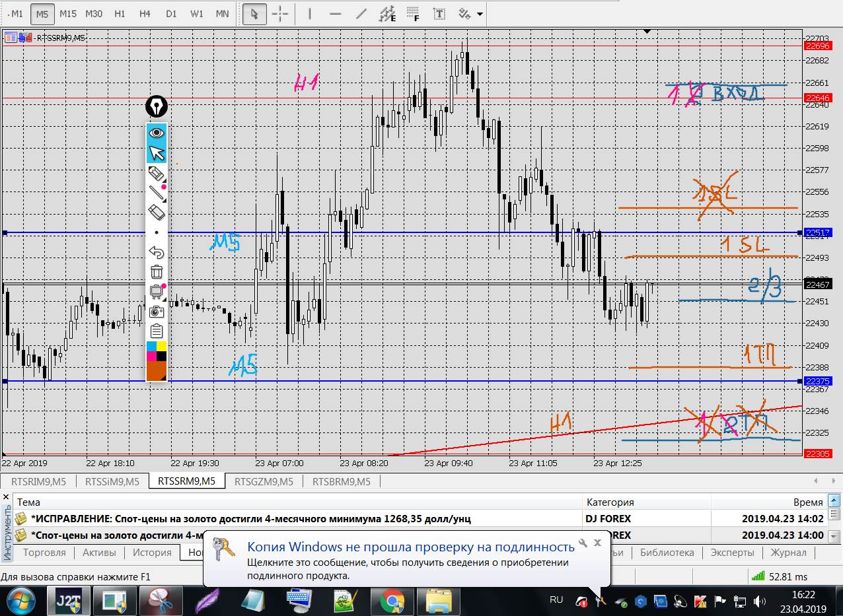843x616 pixels.
Task: Switch to M1 timeframe
Action: point(15,13)
